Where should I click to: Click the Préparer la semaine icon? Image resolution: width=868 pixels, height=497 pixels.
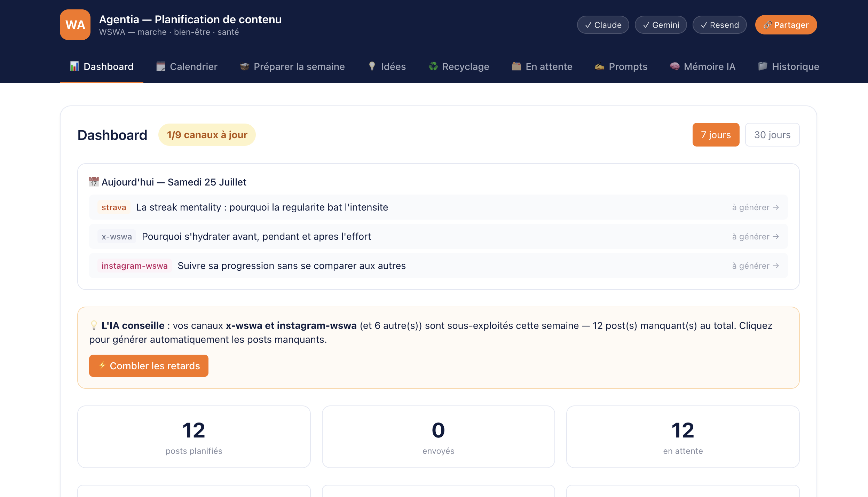pyautogui.click(x=244, y=66)
